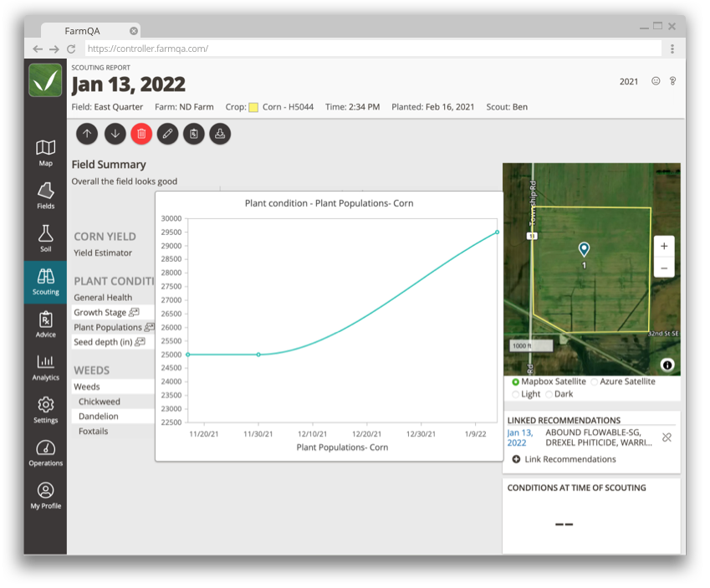This screenshot has width=710, height=588.
Task: Click the last data point on chart
Action: [498, 233]
